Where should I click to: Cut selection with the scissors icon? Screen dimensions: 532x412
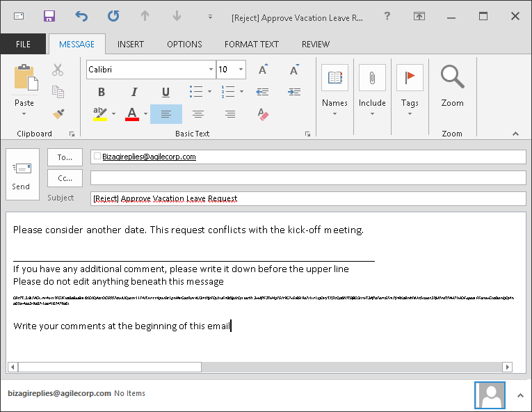(58, 70)
